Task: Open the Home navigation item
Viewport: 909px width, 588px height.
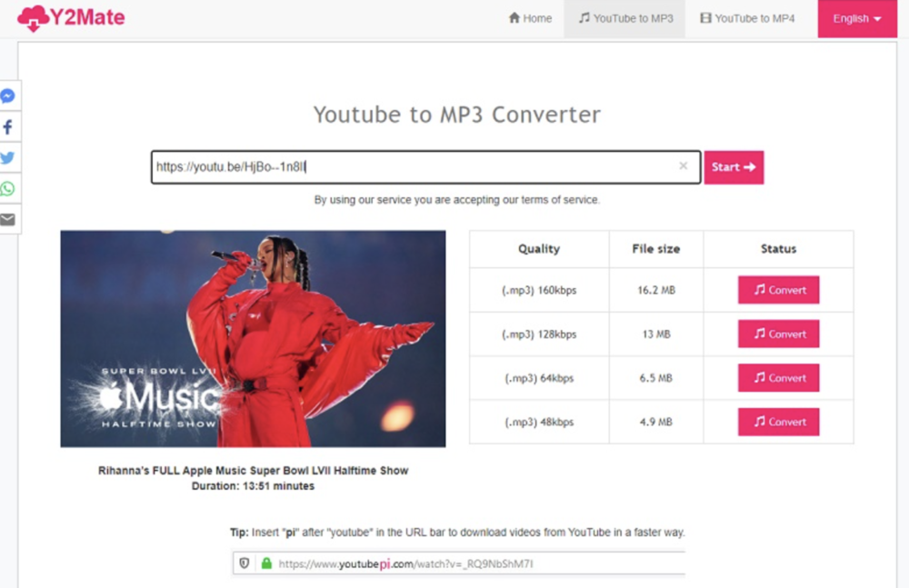Action: (x=530, y=18)
